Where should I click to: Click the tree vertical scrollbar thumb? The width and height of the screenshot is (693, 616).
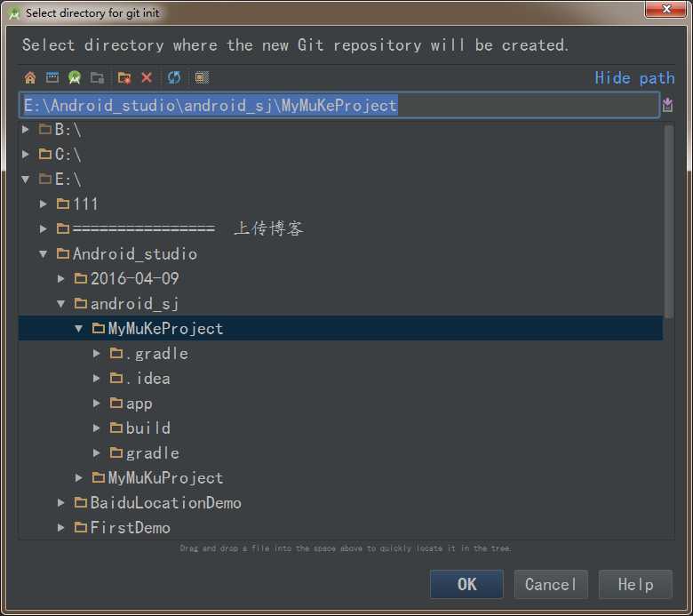(669, 221)
